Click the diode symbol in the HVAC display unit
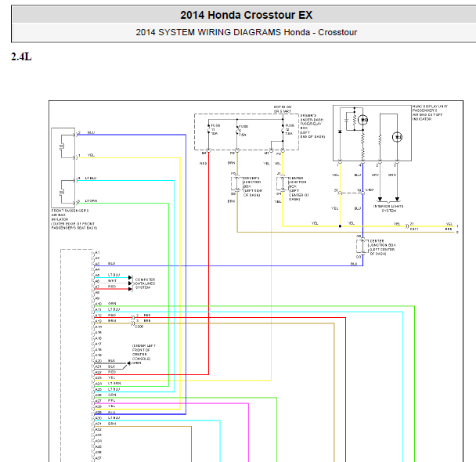Viewport: 476px width, 462px height. (340, 132)
